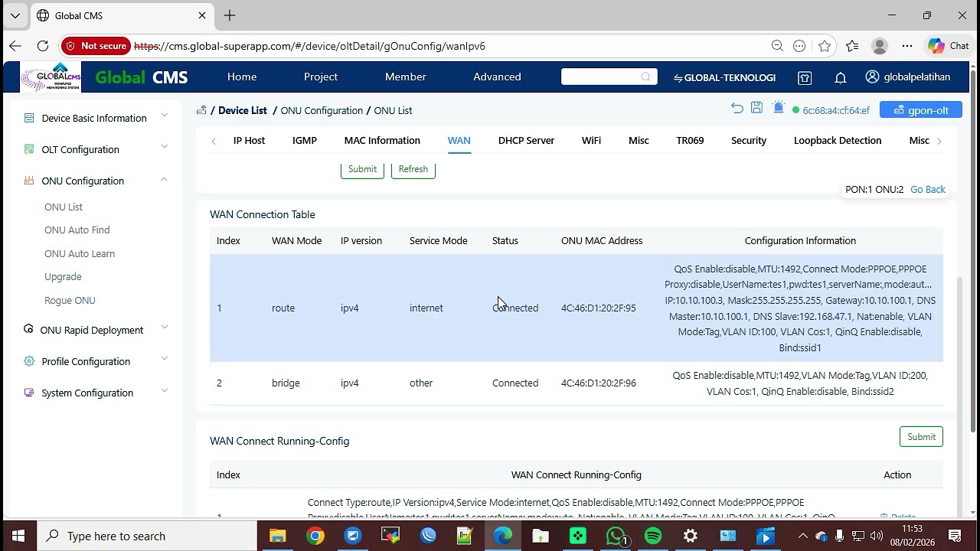
Task: Click the search magnifier in header search box
Action: (645, 77)
